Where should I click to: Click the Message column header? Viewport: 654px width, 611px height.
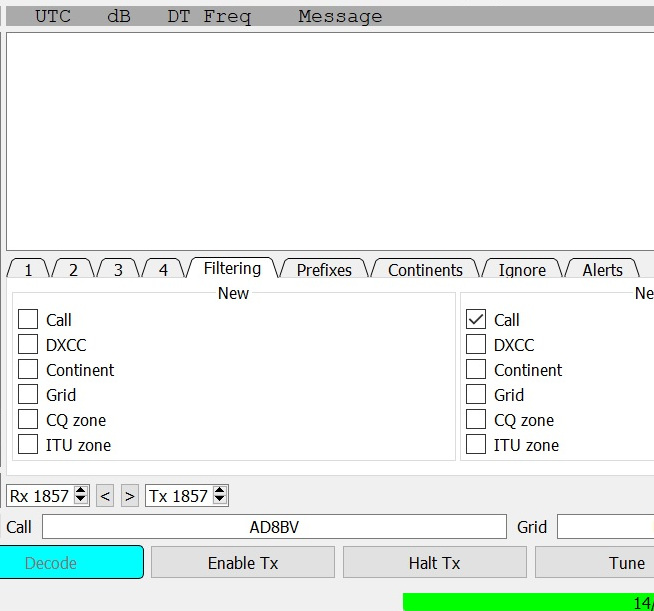pos(340,17)
